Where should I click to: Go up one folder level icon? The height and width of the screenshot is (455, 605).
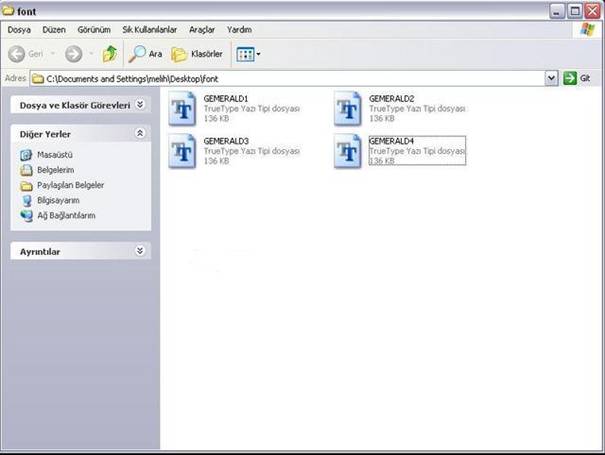(x=110, y=54)
